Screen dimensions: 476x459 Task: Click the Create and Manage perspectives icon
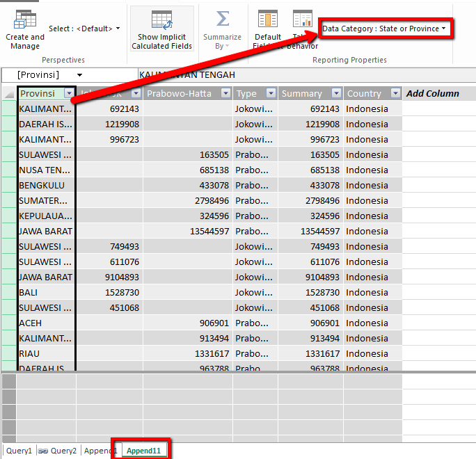25,19
